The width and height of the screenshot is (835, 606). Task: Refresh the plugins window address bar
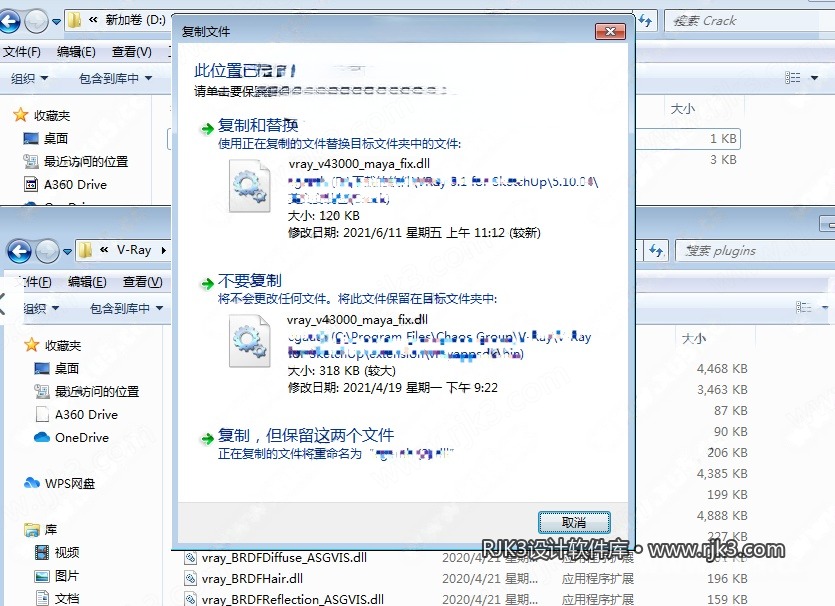pyautogui.click(x=656, y=250)
